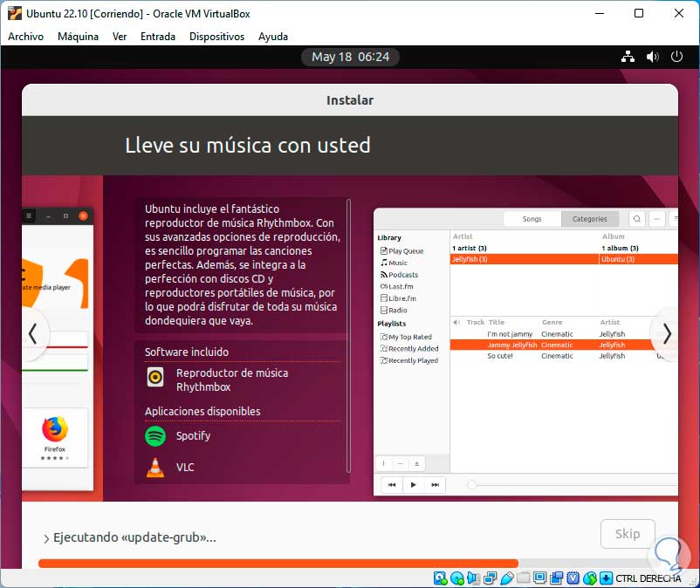
Task: Select the Categories tab
Action: [x=590, y=219]
